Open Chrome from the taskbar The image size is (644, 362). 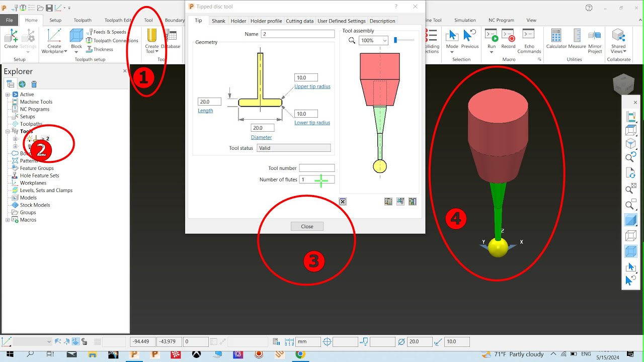coord(300,354)
